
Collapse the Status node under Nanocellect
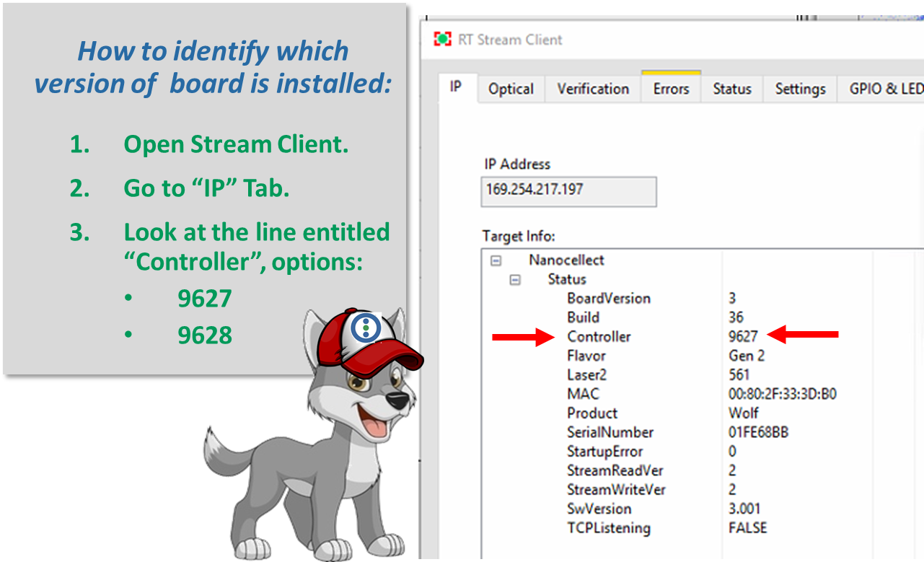(515, 280)
